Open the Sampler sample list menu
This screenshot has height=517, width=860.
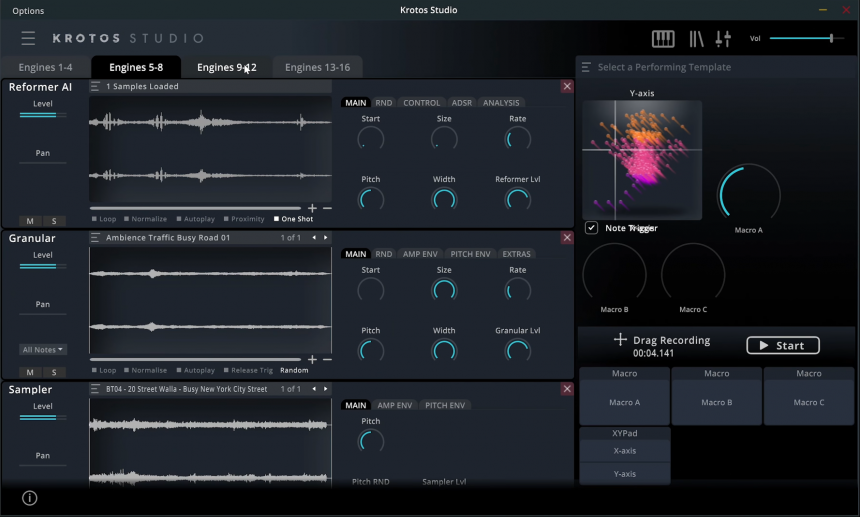pyautogui.click(x=95, y=389)
